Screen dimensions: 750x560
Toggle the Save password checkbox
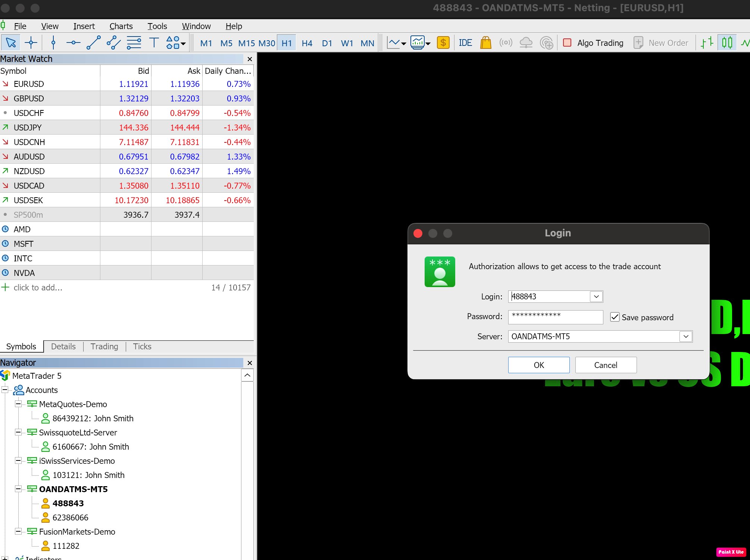click(615, 317)
